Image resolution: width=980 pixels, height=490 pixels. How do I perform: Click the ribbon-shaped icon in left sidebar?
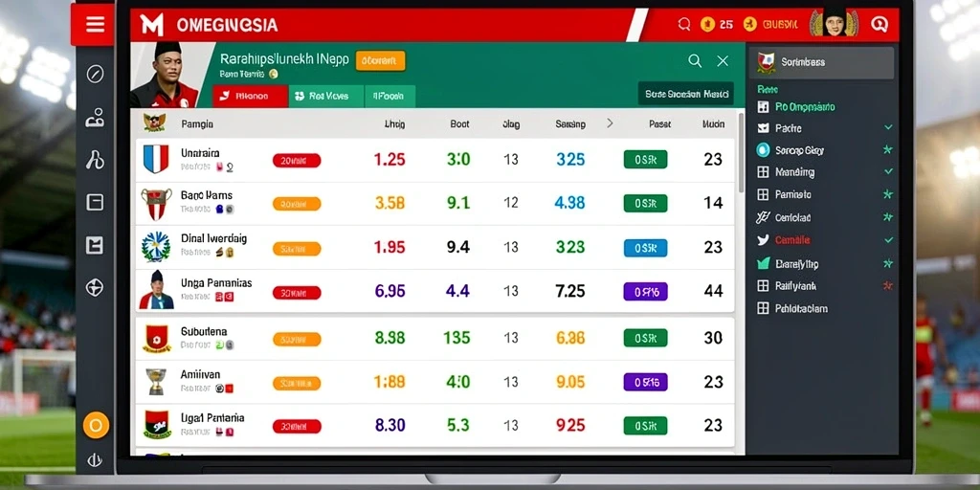pos(95,160)
